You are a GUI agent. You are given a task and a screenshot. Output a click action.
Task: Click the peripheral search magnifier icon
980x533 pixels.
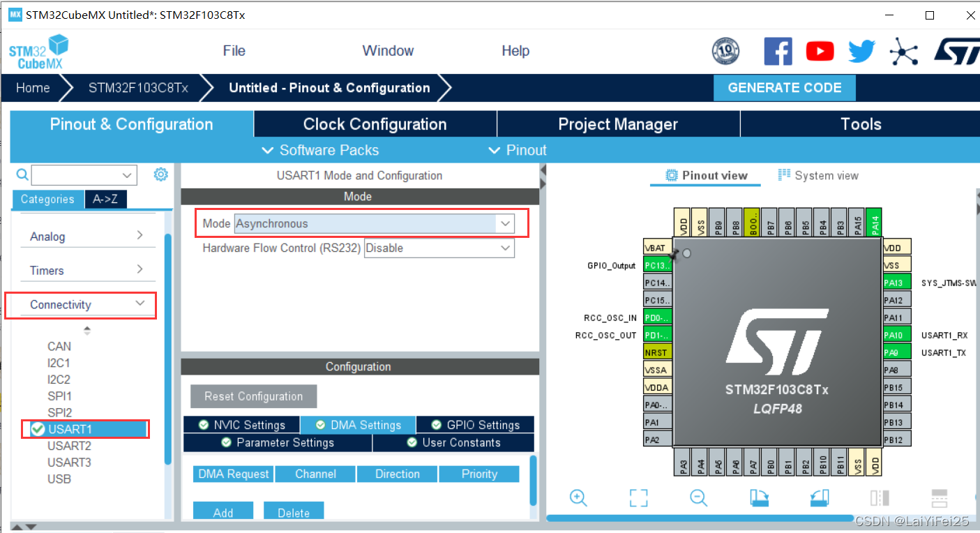pos(22,174)
